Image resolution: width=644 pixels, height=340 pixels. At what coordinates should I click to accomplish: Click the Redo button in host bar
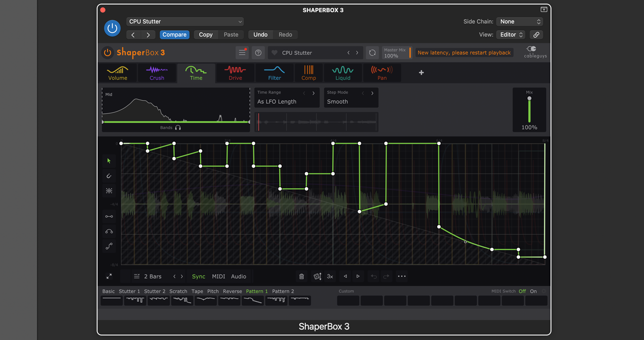[285, 35]
